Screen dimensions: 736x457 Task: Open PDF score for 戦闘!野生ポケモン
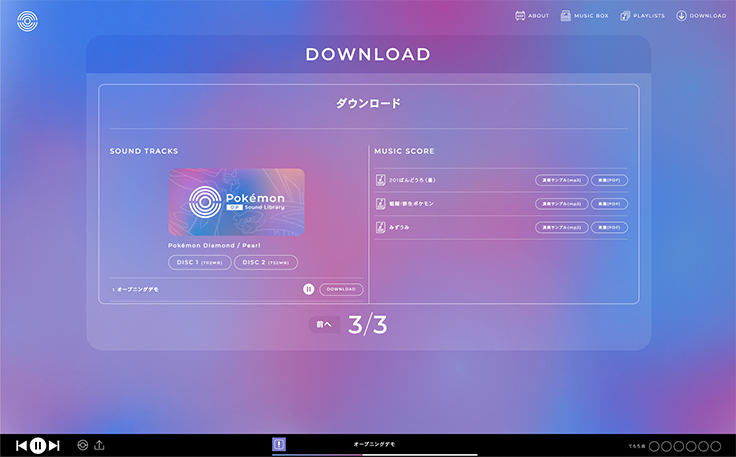click(x=609, y=204)
